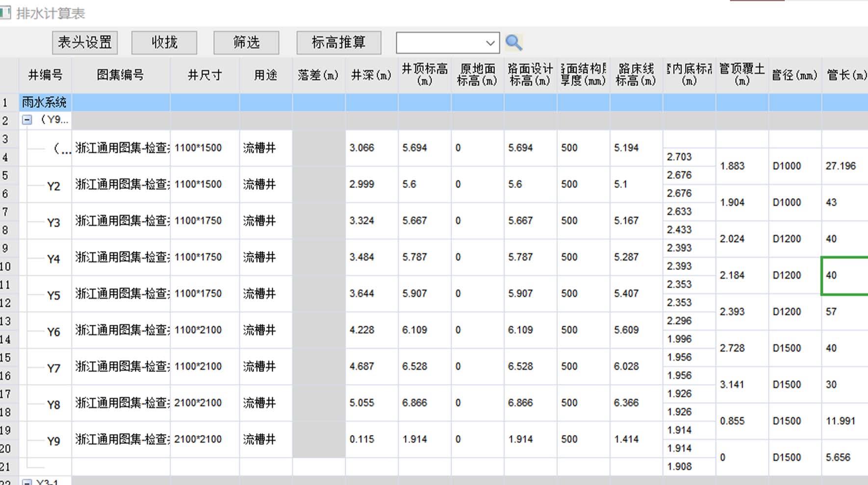
Task: Click pipe length cell 27.196
Action: (845, 166)
